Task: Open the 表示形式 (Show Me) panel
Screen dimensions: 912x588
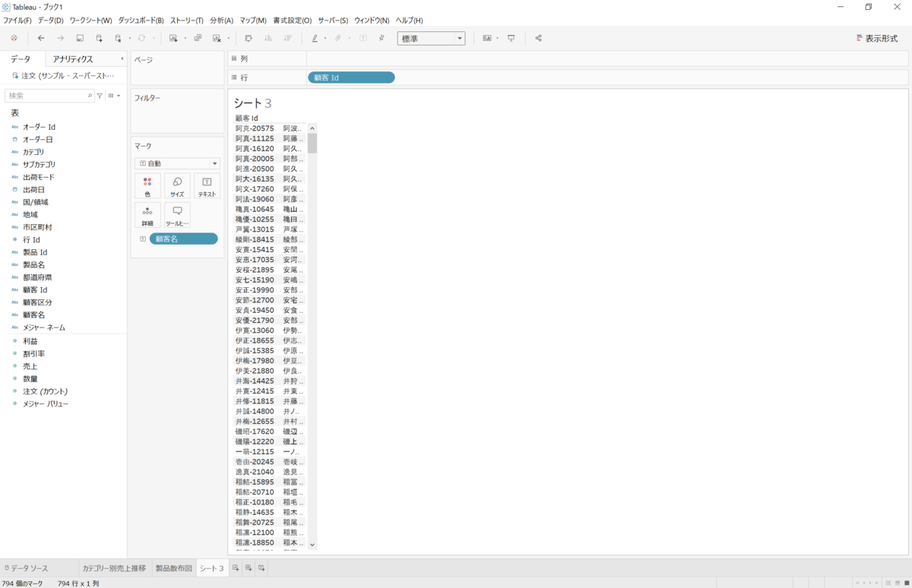Action: (876, 38)
